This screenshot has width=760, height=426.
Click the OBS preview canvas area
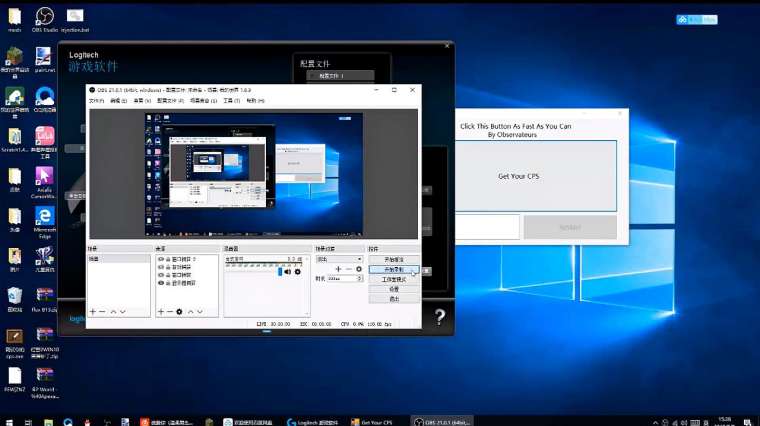coord(254,174)
